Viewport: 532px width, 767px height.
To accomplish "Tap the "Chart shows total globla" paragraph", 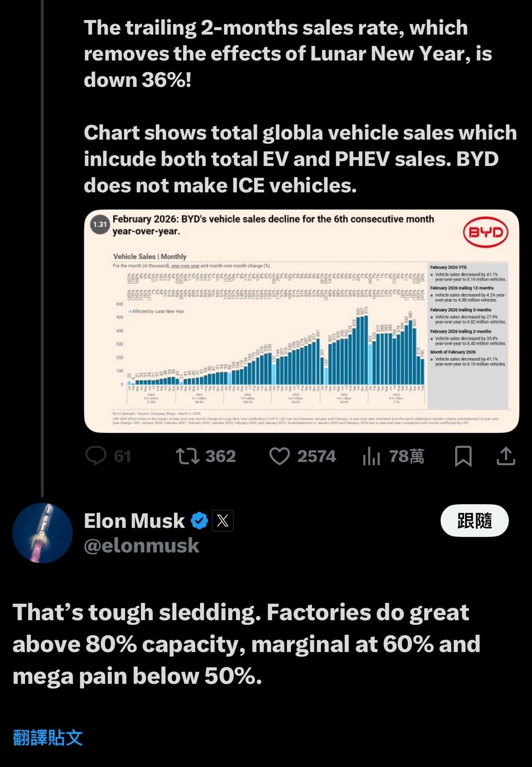I will tap(300, 159).
